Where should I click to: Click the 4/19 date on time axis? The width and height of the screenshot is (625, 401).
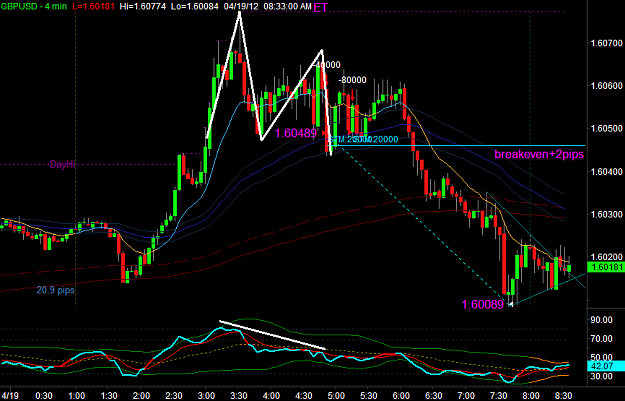(x=9, y=395)
